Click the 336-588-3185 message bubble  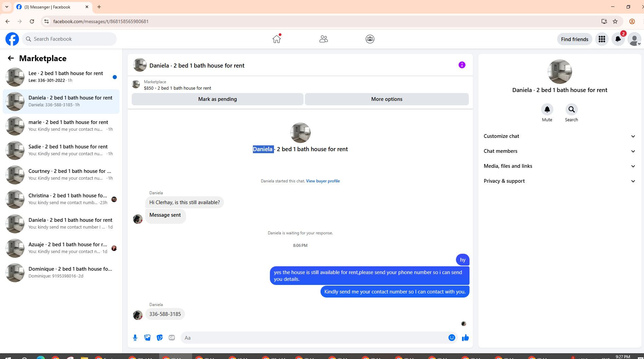click(165, 314)
